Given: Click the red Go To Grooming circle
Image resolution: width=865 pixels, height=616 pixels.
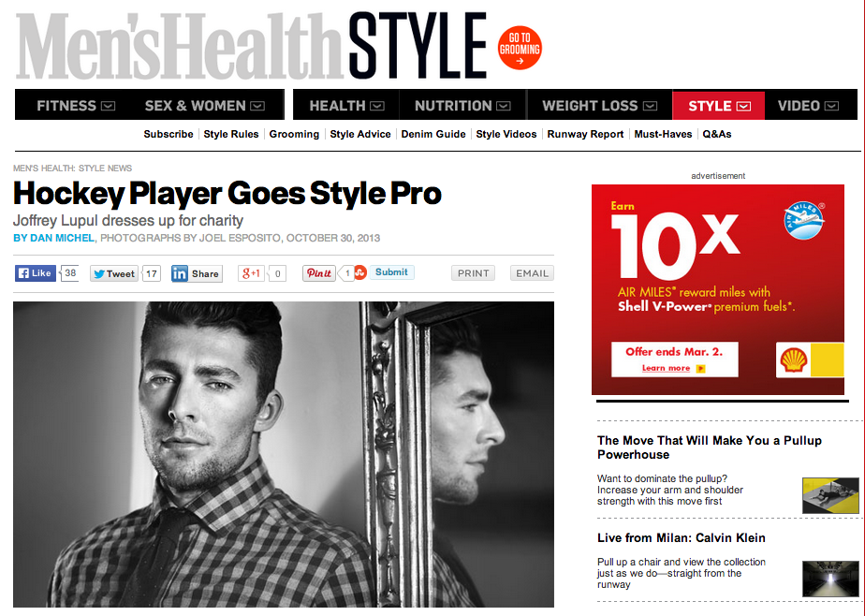Looking at the screenshot, I should [520, 48].
